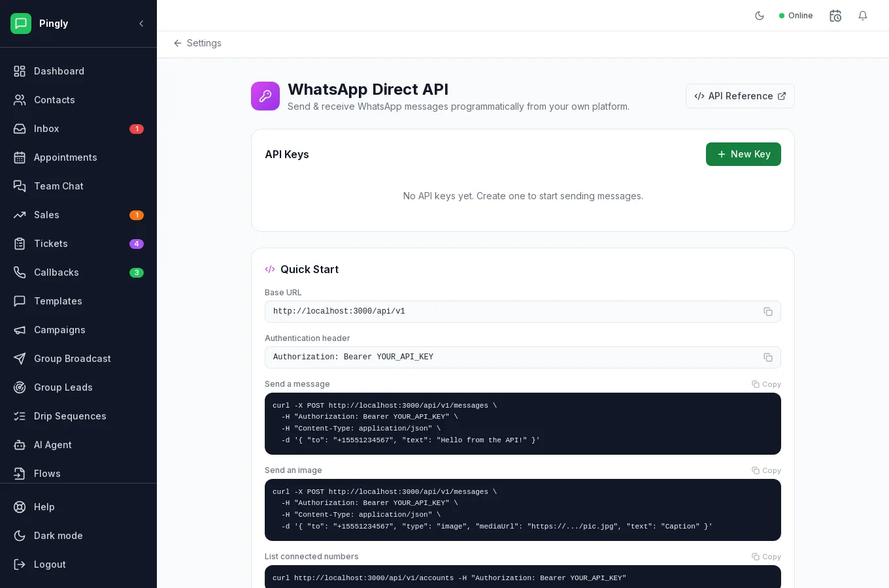The width and height of the screenshot is (889, 588).
Task: Click the Inbox red badge showing 1
Action: (137, 129)
